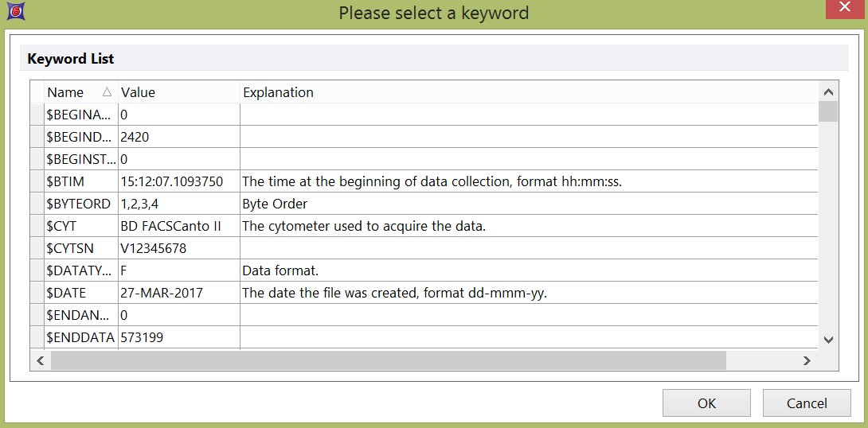Click the scroll up arrow of keyword list
The width and height of the screenshot is (868, 428).
828,91
